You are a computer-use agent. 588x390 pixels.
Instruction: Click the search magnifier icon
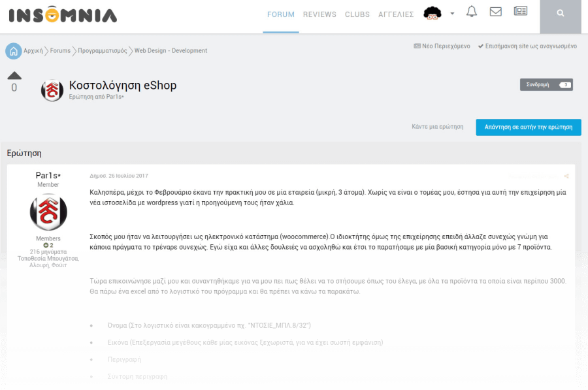(x=561, y=13)
